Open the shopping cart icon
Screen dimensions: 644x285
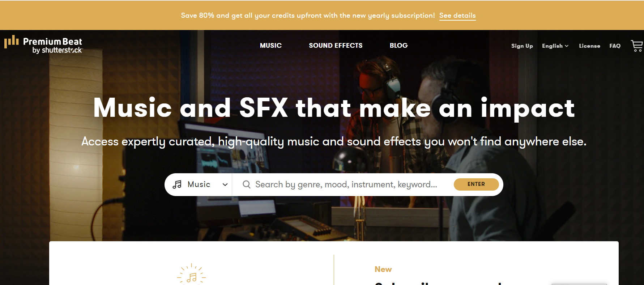637,46
